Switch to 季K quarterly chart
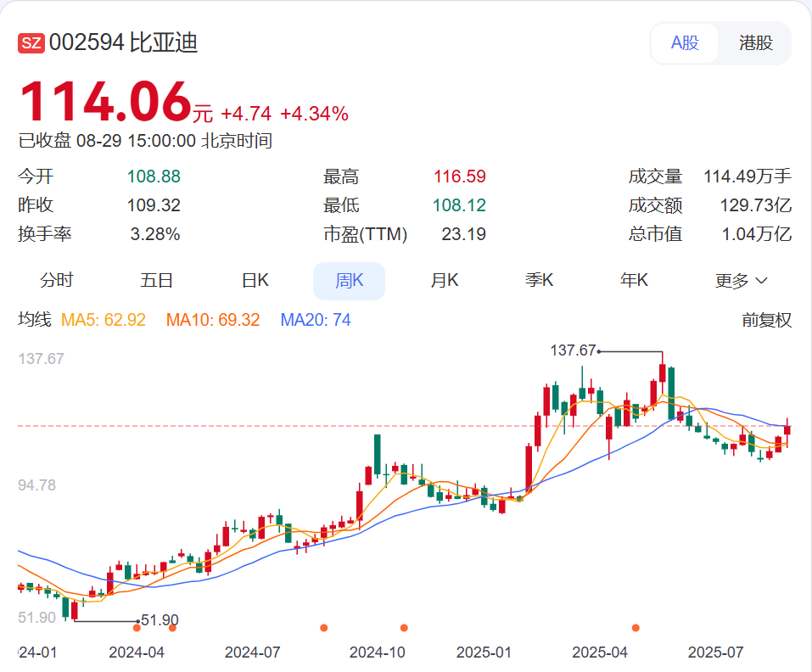Viewport: 812px width, 672px height. tap(539, 281)
